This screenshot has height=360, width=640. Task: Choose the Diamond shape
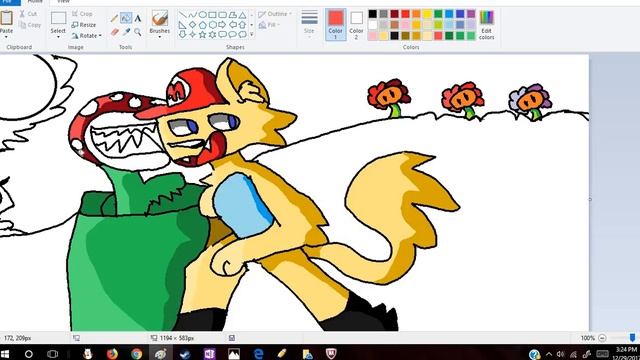pos(192,25)
